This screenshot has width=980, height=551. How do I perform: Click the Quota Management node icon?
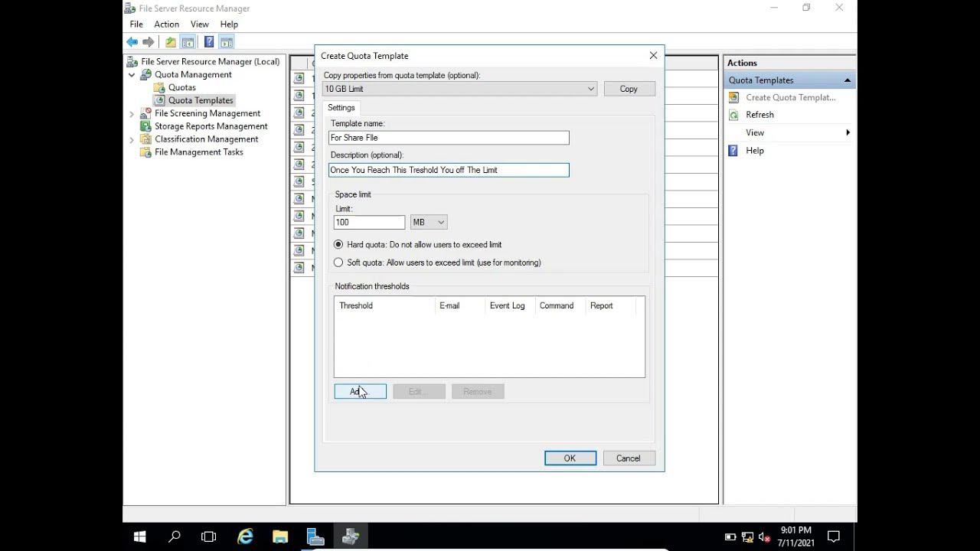click(x=145, y=74)
